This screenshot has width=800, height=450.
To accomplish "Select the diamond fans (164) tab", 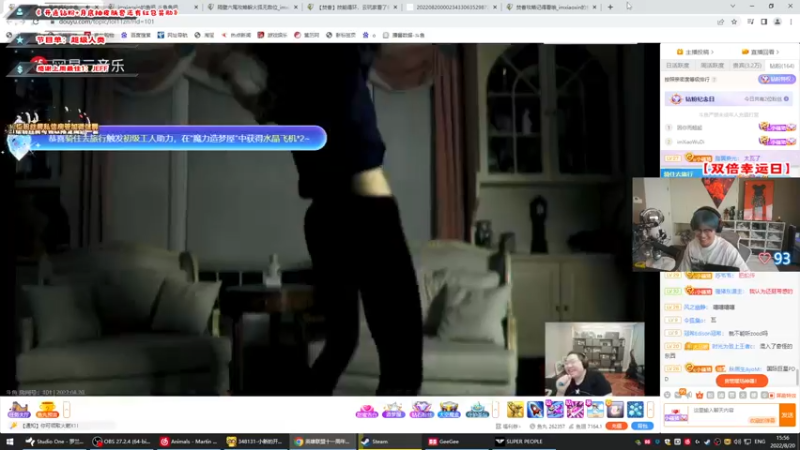I will [782, 66].
